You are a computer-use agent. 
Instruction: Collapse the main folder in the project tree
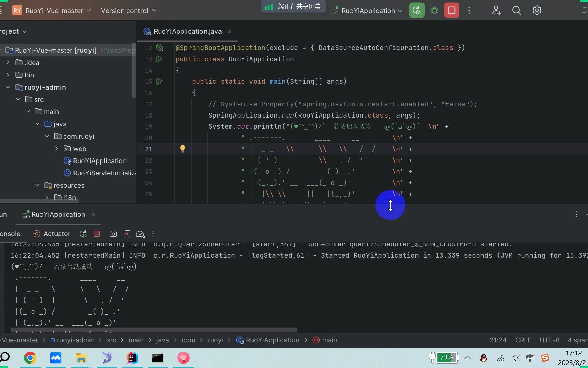pyautogui.click(x=28, y=111)
